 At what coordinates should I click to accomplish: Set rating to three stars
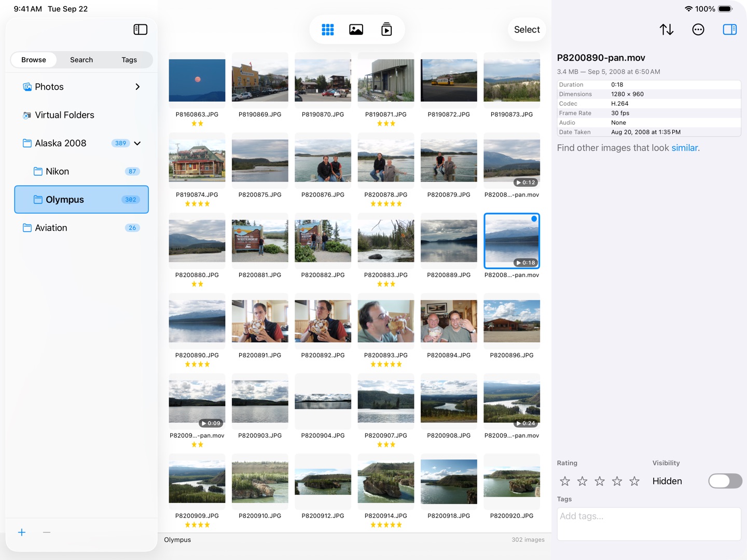click(x=600, y=481)
